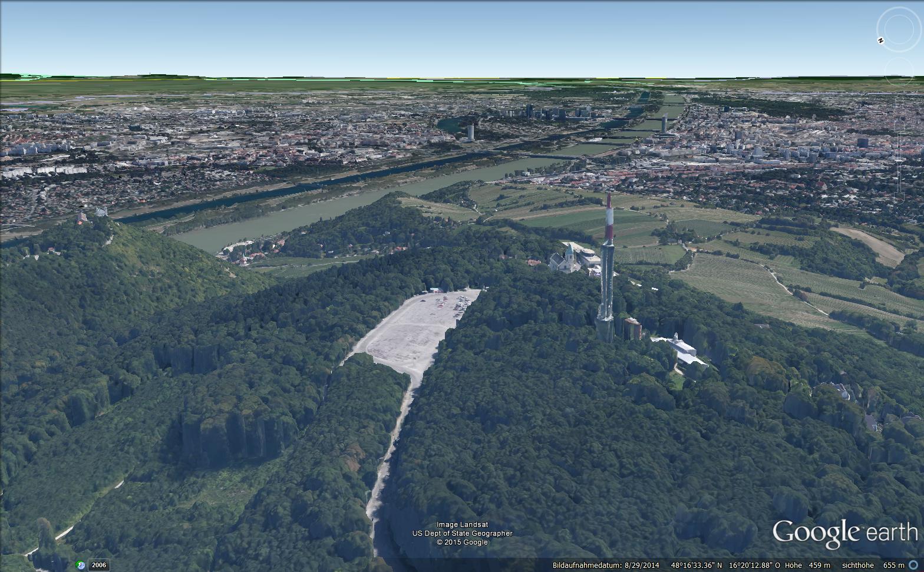924x572 pixels.
Task: Click the N north marker on the compass
Action: coord(881,41)
